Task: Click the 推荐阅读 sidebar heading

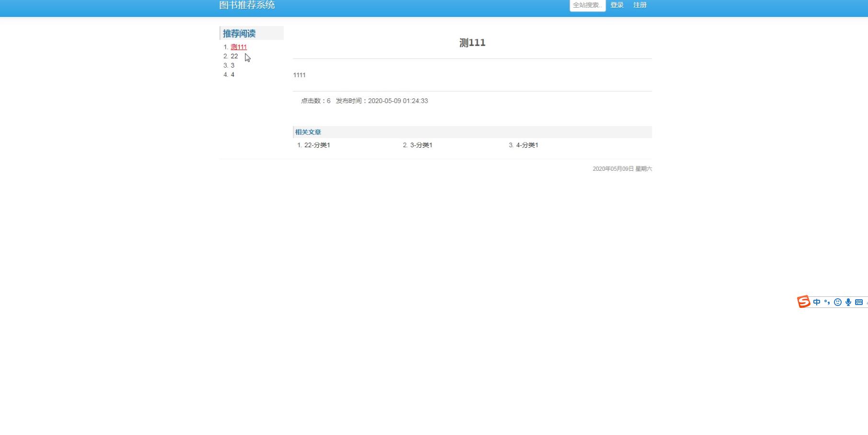Action: (x=239, y=34)
